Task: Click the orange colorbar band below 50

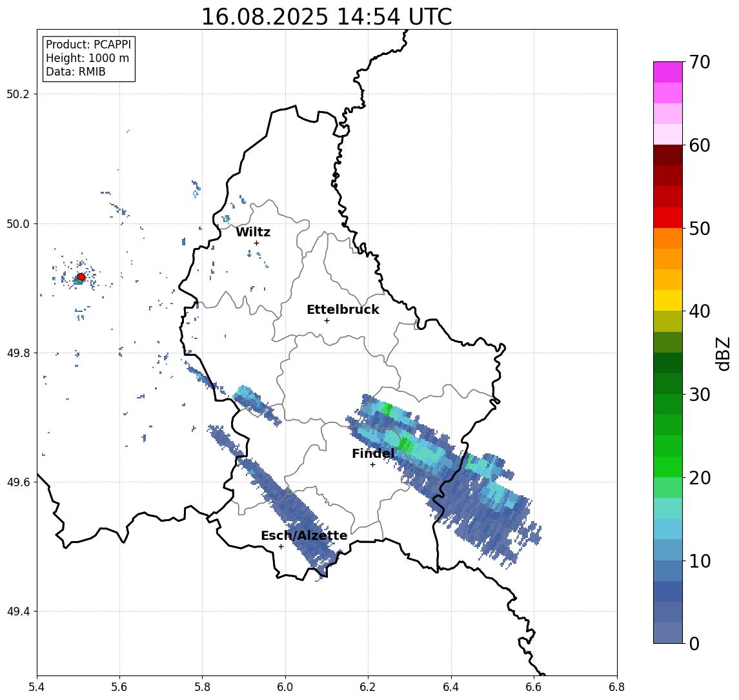Action: click(x=668, y=238)
